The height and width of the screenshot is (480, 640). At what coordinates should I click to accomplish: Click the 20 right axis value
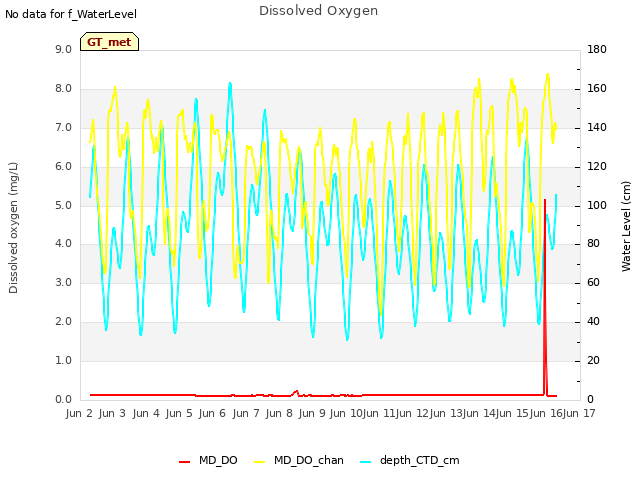pos(594,360)
